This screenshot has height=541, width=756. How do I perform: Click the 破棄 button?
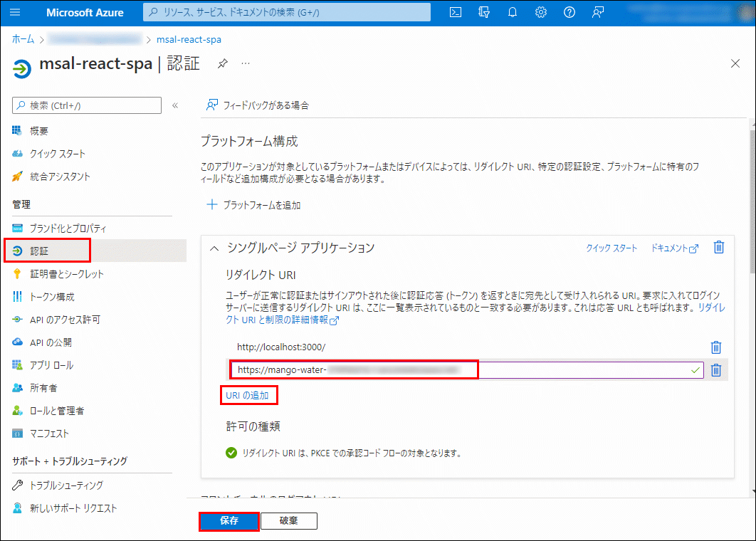point(289,521)
